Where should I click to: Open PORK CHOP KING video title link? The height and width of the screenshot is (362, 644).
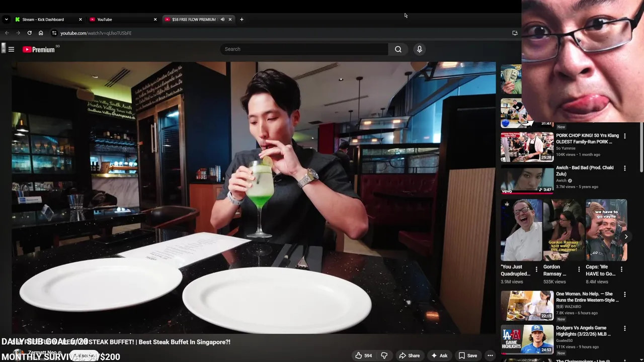coord(587,139)
